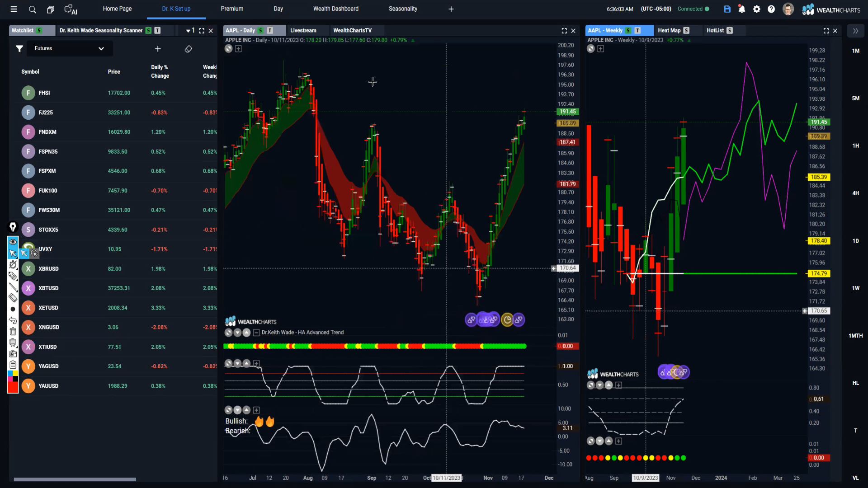The image size is (868, 488).
Task: Select the presentation board drawing tool
Action: coord(13,343)
